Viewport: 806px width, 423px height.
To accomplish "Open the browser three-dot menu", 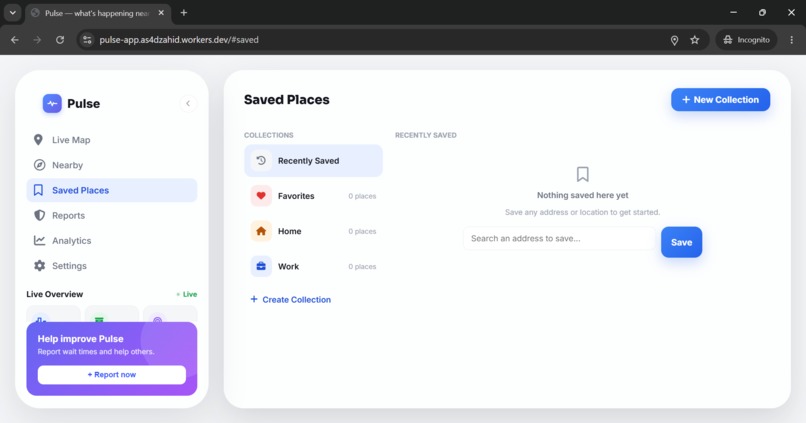I will point(792,40).
